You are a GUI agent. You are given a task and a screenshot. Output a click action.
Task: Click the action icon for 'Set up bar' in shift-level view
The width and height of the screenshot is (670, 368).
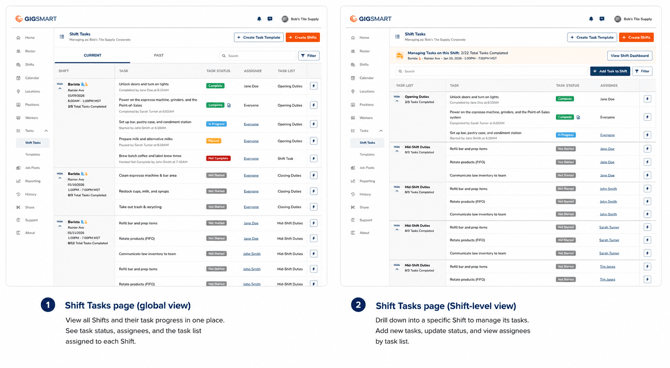click(x=647, y=135)
